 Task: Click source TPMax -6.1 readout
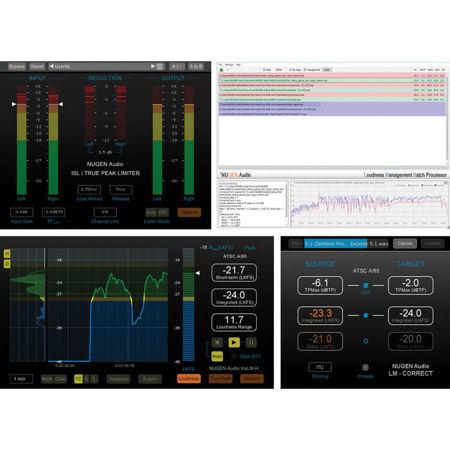[x=320, y=285]
